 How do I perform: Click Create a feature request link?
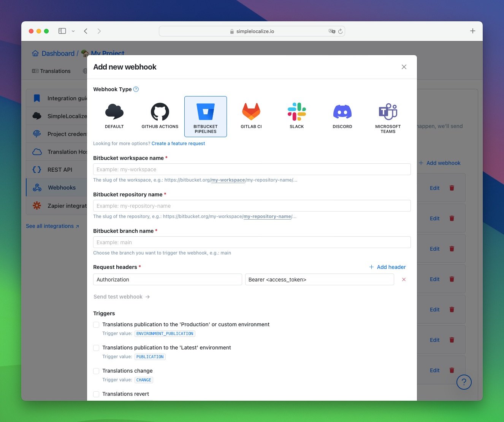tap(178, 144)
